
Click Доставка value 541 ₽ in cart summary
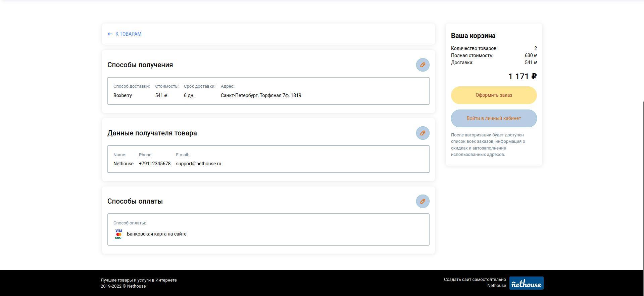coord(531,62)
